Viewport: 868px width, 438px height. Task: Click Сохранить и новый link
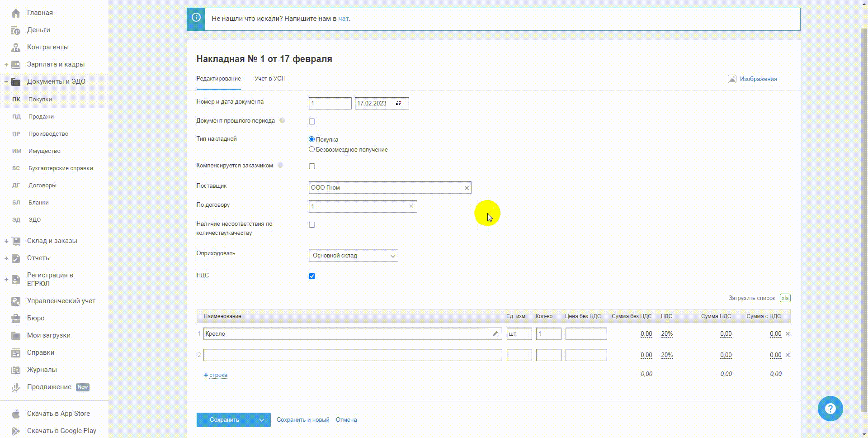303,420
